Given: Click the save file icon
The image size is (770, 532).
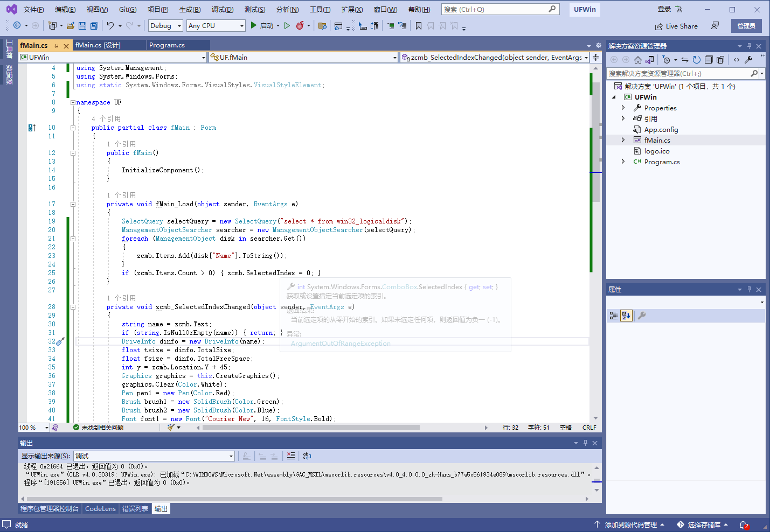Looking at the screenshot, I should pyautogui.click(x=82, y=25).
